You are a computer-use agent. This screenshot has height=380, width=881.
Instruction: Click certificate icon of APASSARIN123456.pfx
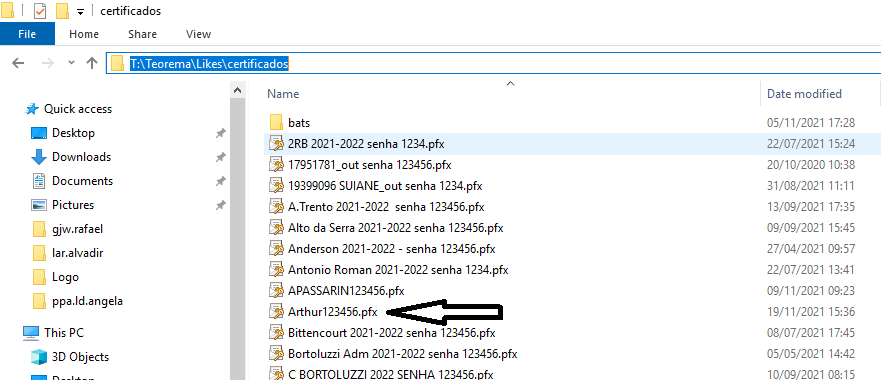(276, 291)
